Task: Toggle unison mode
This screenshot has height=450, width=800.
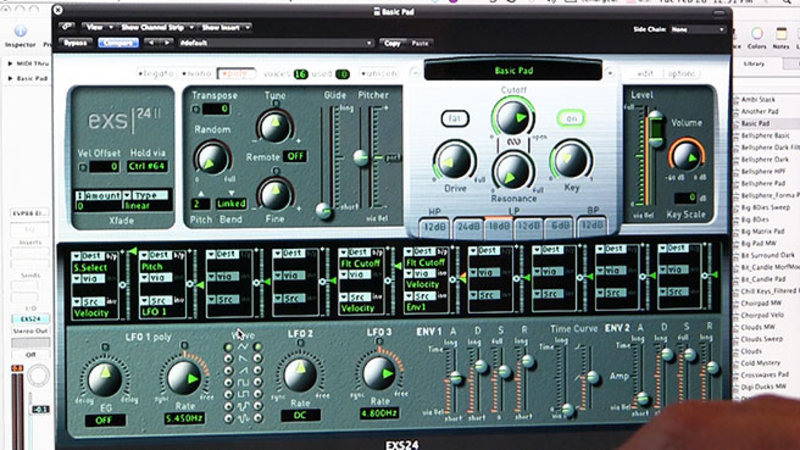Action: click(x=378, y=73)
